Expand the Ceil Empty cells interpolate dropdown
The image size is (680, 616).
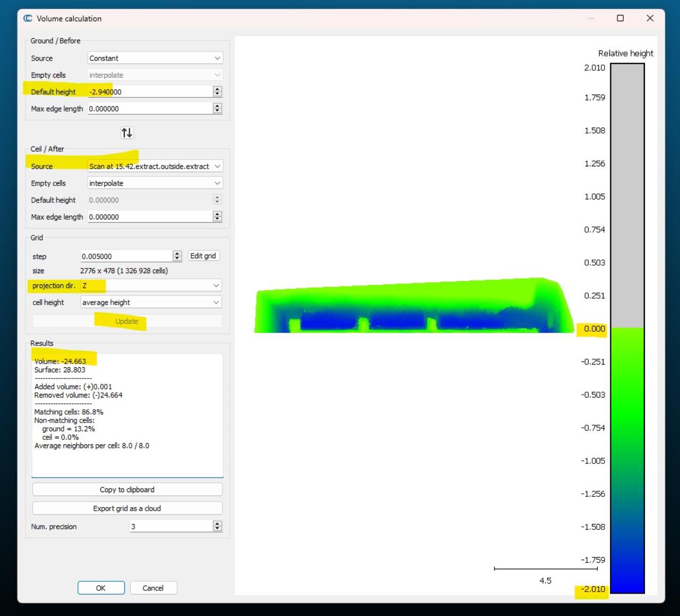[155, 183]
